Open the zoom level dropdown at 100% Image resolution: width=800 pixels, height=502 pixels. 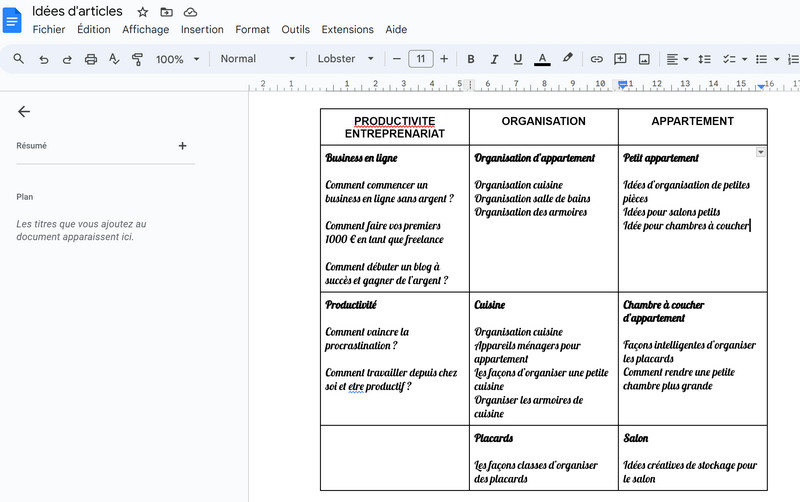[177, 59]
